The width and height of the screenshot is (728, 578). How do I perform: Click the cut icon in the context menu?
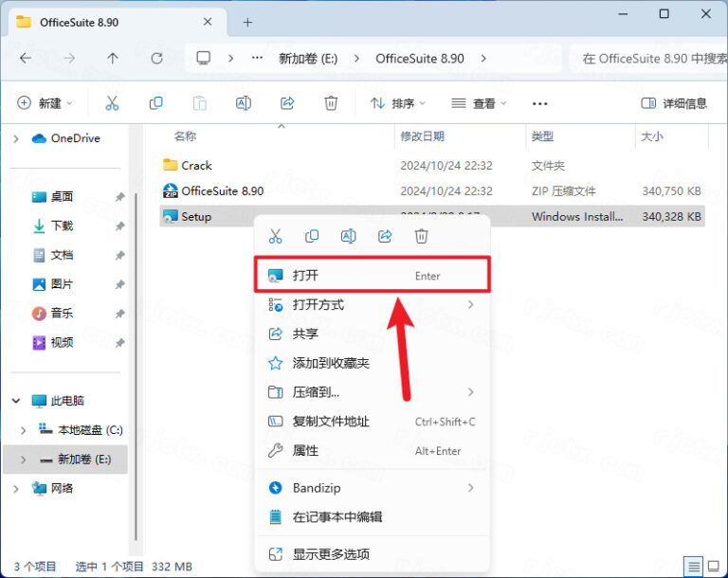pos(276,236)
